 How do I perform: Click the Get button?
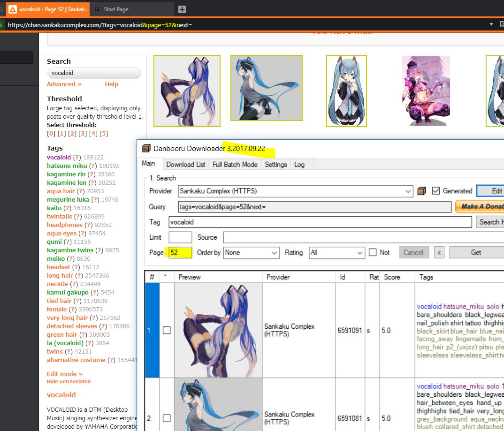476,252
